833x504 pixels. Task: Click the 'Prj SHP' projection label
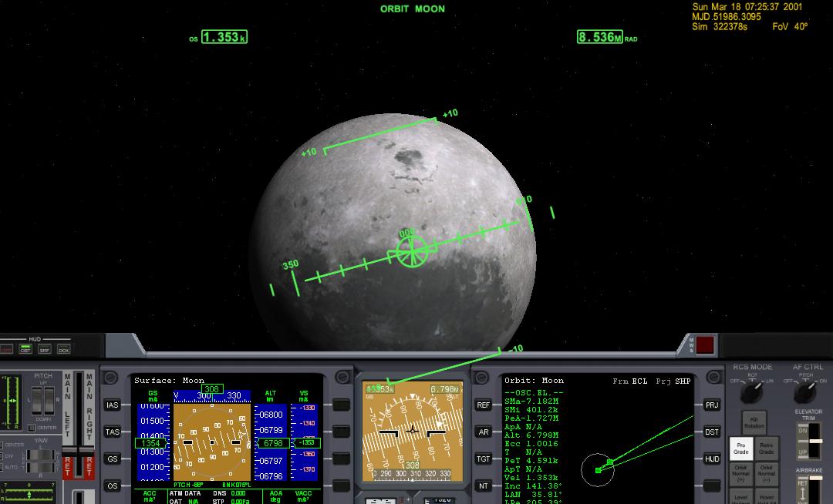[x=673, y=381]
